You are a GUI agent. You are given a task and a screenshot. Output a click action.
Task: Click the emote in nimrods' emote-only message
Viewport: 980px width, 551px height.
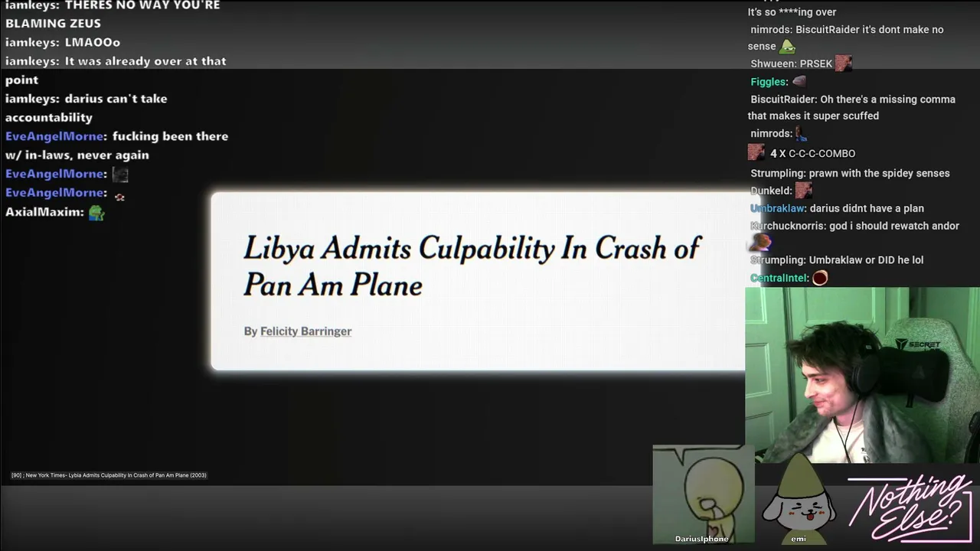[x=802, y=134]
